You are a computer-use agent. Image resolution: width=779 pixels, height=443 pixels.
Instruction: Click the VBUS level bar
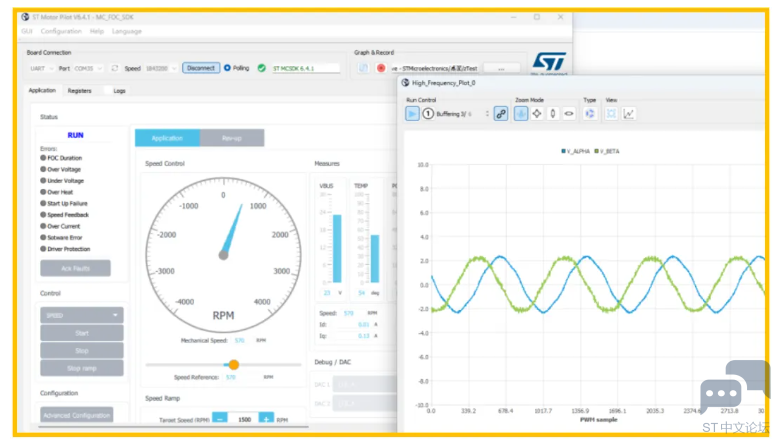pyautogui.click(x=337, y=248)
